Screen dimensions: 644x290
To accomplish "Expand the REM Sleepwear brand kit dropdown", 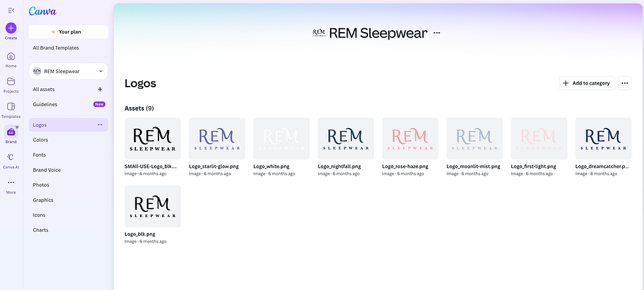I will pos(68,72).
